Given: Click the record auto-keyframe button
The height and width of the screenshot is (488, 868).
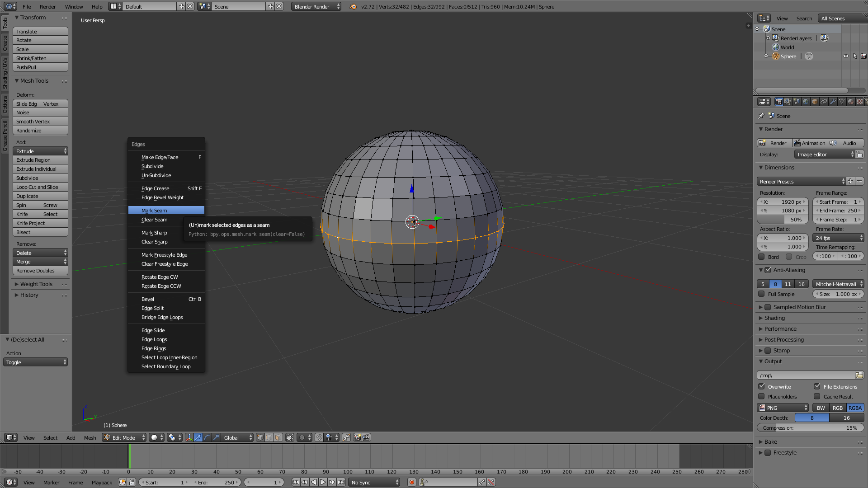Looking at the screenshot, I should pyautogui.click(x=411, y=482).
